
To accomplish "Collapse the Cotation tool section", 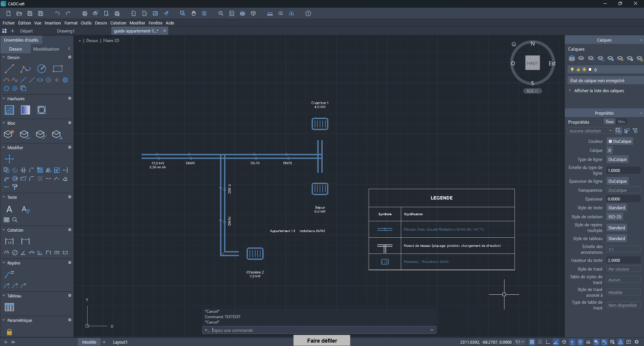I will (x=4, y=230).
